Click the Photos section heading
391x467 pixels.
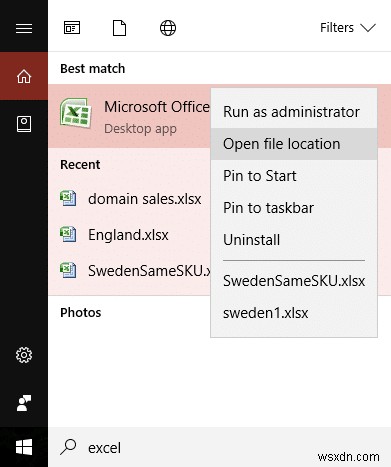(81, 313)
